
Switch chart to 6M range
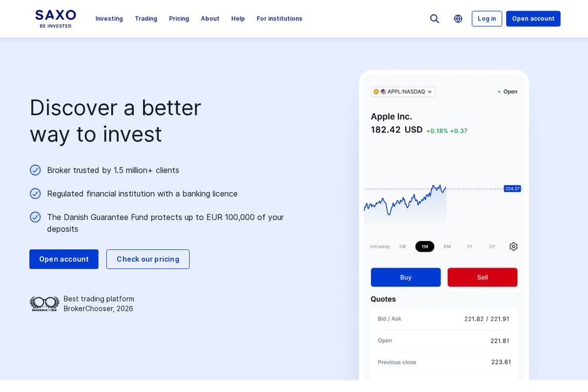(447, 247)
